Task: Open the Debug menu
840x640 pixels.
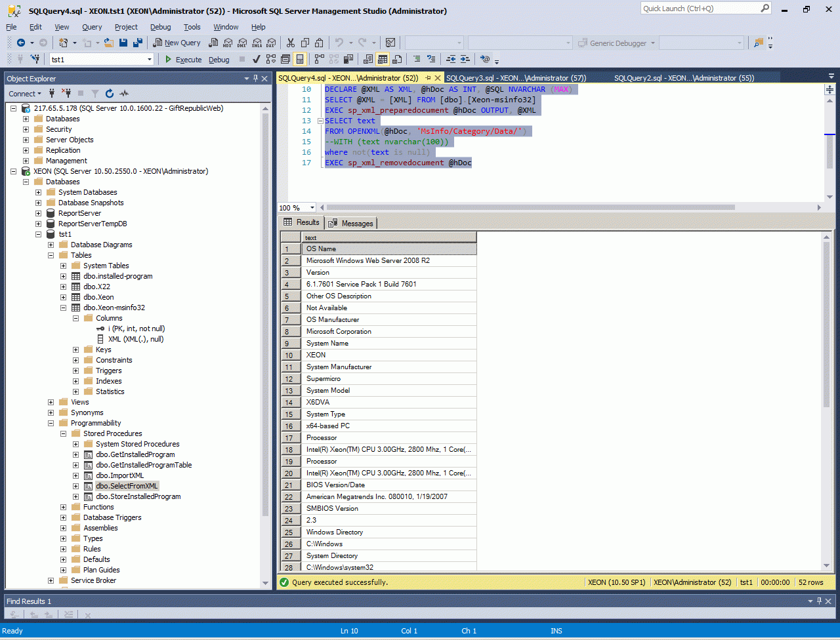Action: pyautogui.click(x=160, y=27)
